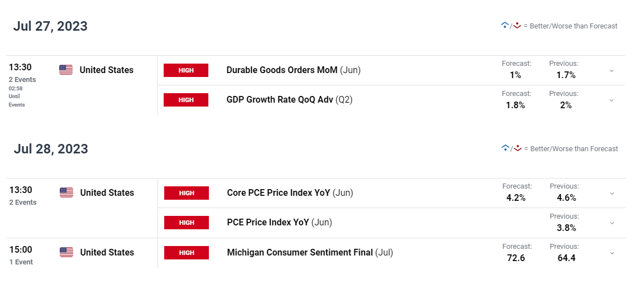Image resolution: width=644 pixels, height=294 pixels.
Task: Click the Better/Worse legend icon for Jul 28
Action: coord(511,148)
